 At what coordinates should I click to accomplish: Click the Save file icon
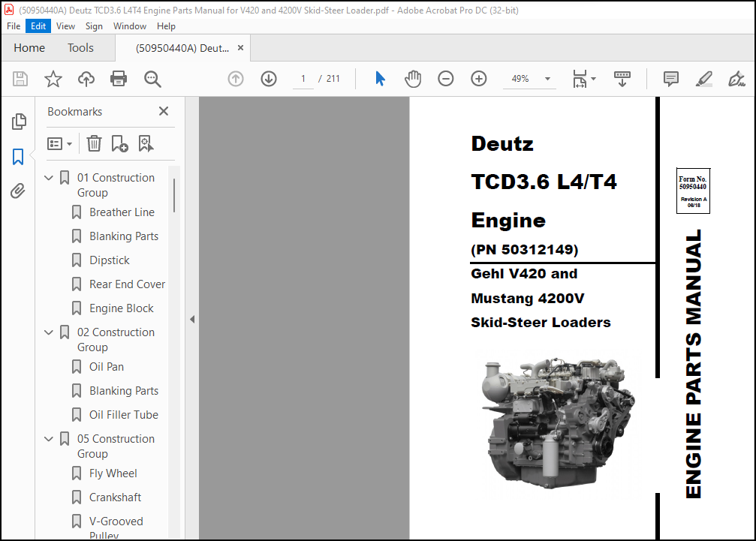point(20,79)
